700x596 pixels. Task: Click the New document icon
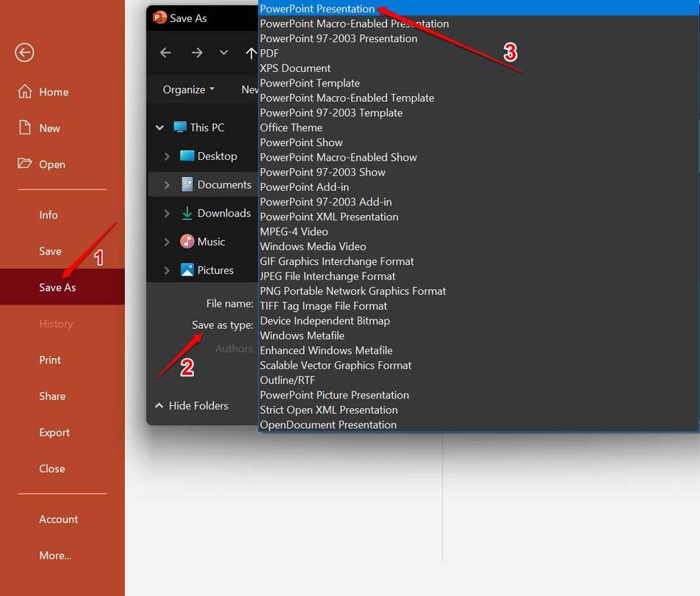coord(25,128)
